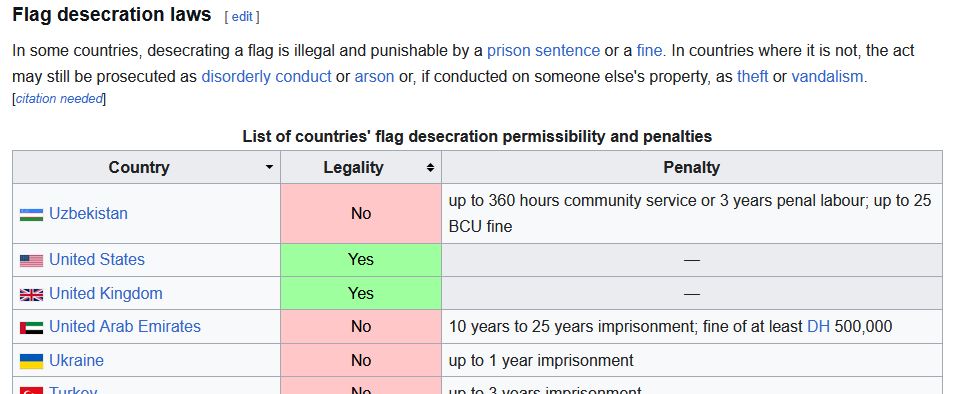Image resolution: width=964 pixels, height=394 pixels.
Task: Open the United Kingdom article link
Action: (x=106, y=293)
